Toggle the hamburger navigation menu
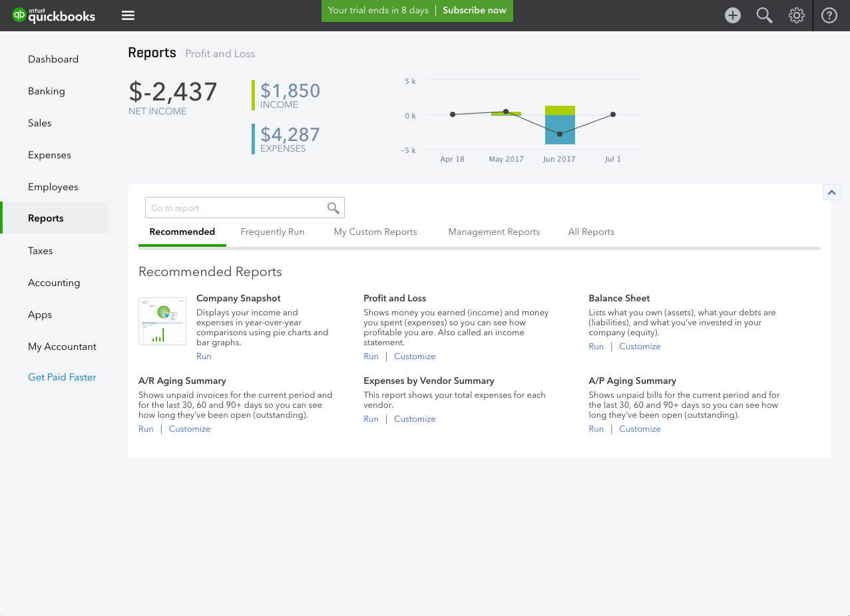 click(128, 15)
